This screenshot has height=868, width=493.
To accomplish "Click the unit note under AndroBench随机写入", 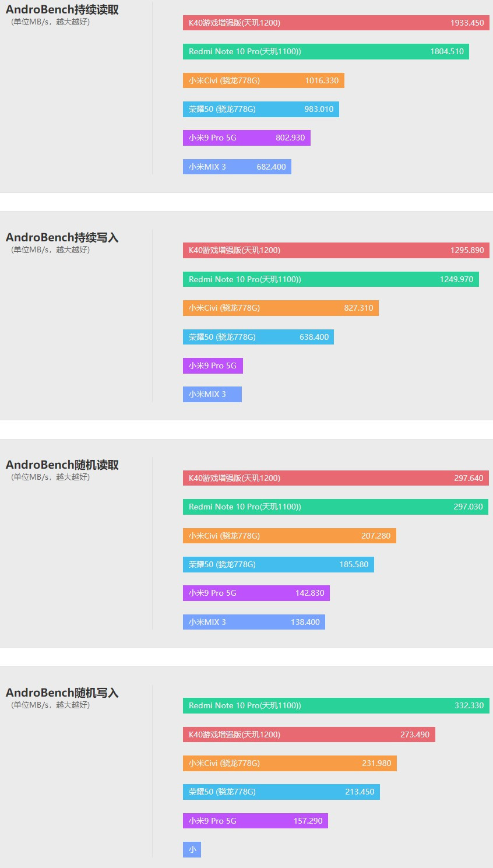I will [51, 705].
